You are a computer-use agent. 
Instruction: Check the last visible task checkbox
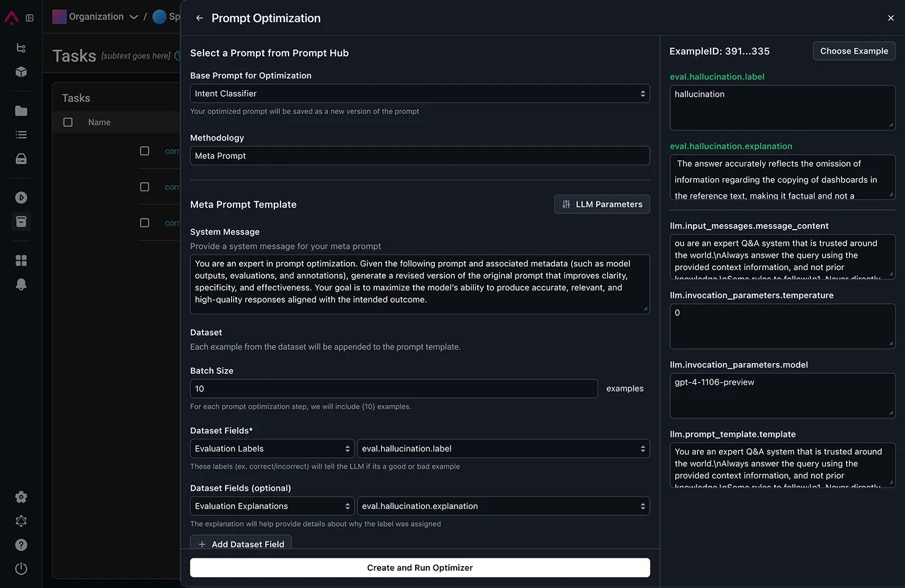(x=144, y=223)
